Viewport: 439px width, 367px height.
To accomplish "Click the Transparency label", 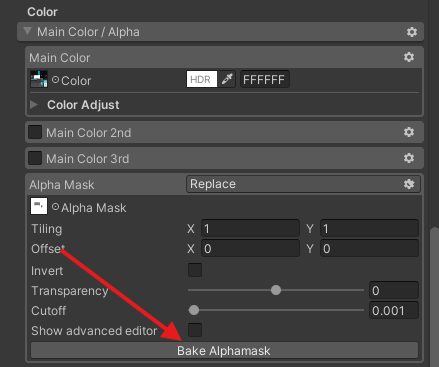I will coord(70,291).
